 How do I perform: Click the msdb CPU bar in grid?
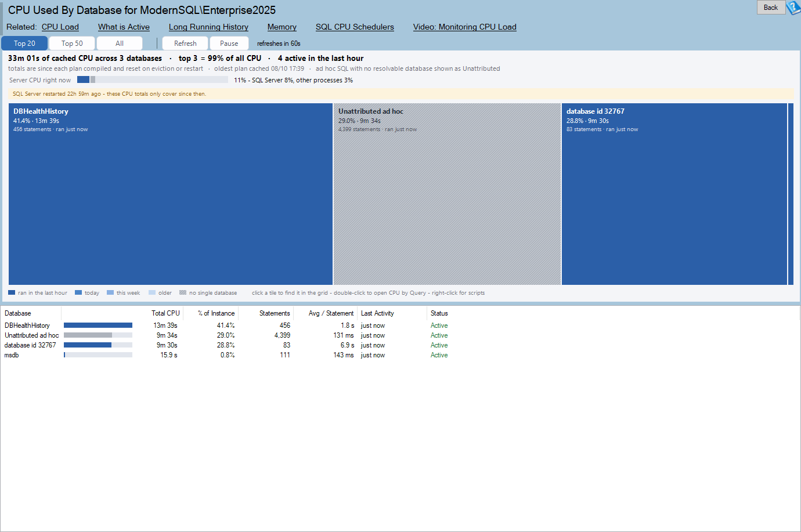coord(98,355)
